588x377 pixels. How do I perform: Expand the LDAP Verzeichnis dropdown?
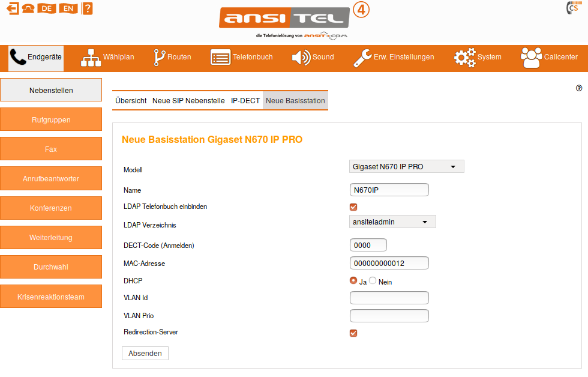pos(392,222)
